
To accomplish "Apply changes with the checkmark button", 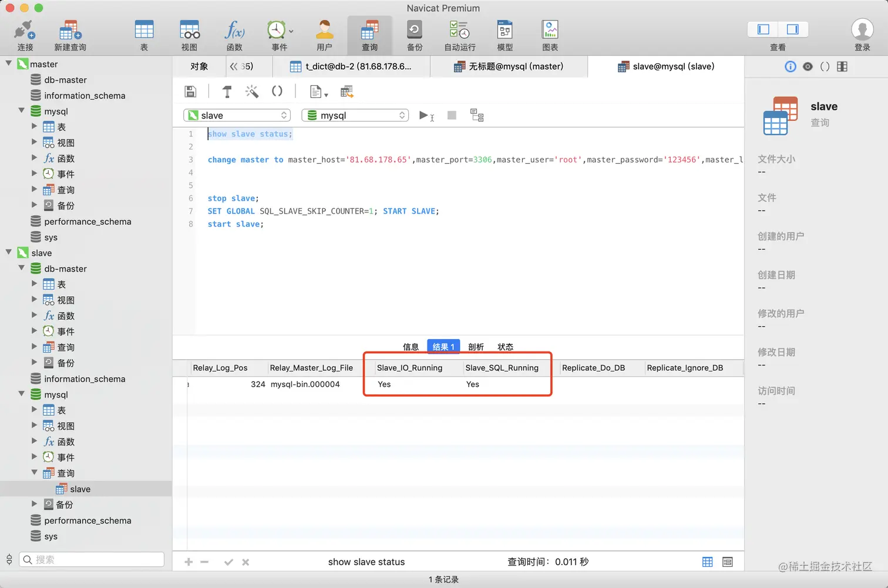I will (x=228, y=562).
